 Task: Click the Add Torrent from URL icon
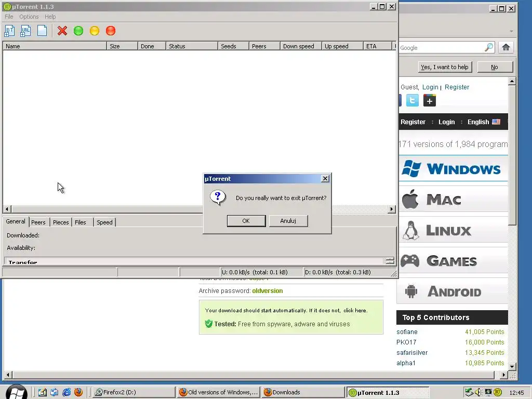click(26, 31)
